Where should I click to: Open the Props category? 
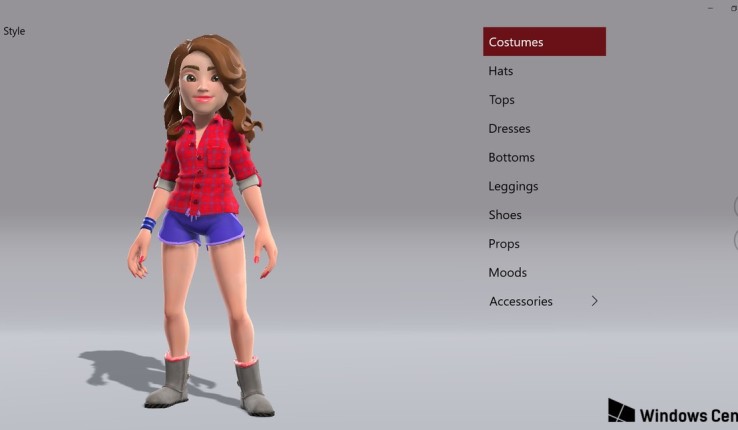504,244
